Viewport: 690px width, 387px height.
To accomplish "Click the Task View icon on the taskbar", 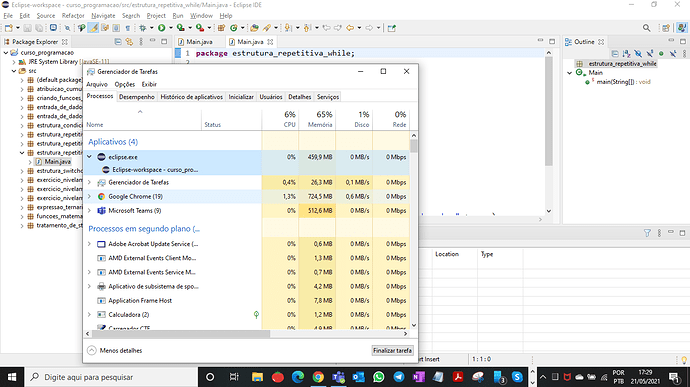I will click(x=234, y=377).
